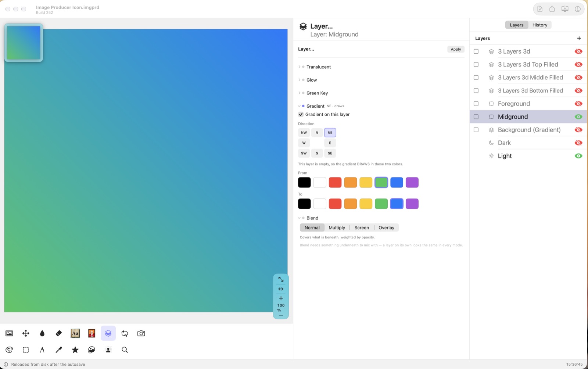Collapse the Blend section
This screenshot has height=369, width=588.
click(x=299, y=218)
